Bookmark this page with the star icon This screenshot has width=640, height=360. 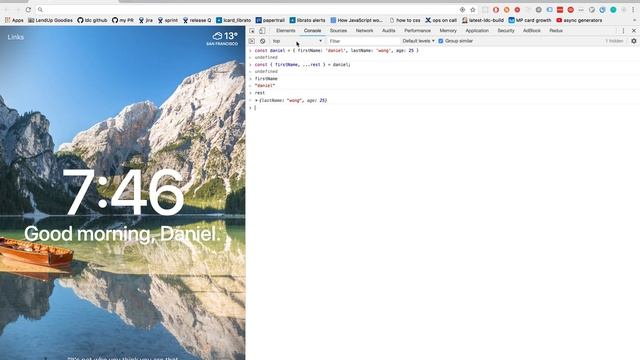coord(473,10)
